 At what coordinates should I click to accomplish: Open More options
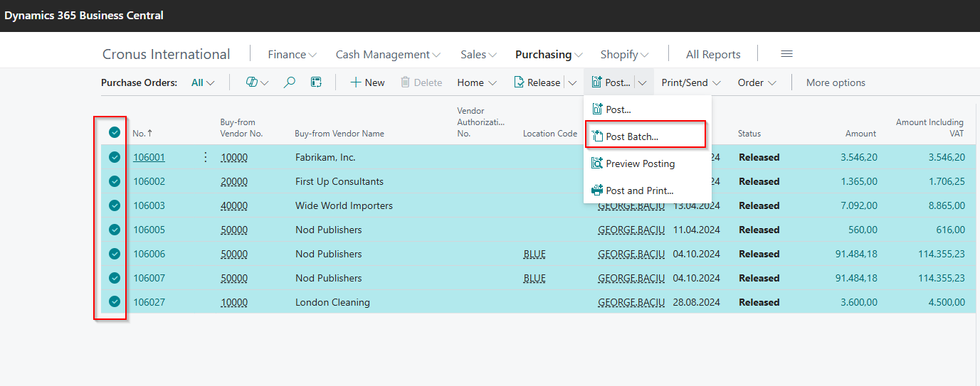(836, 82)
